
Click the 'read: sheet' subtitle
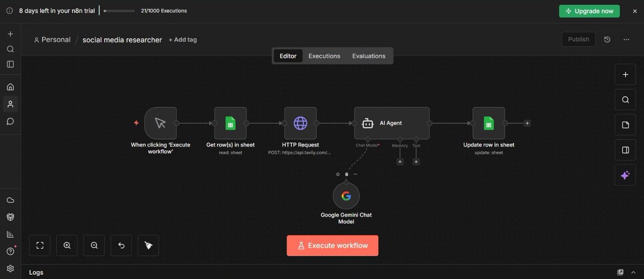pyautogui.click(x=230, y=153)
